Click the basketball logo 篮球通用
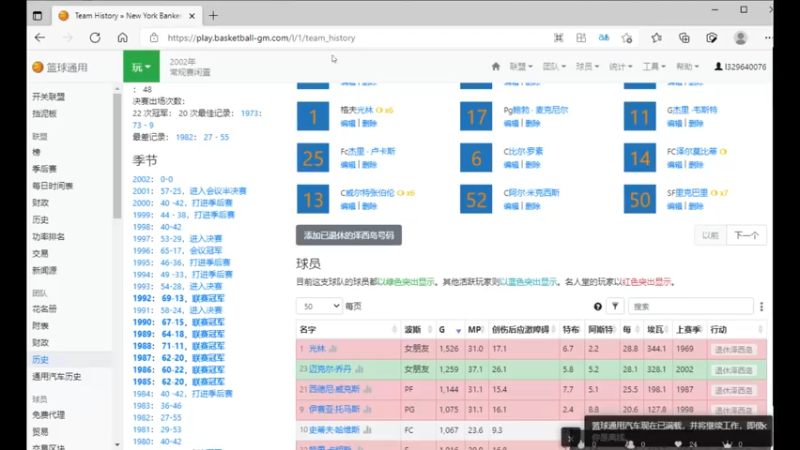Viewport: 800px width, 450px height. (x=60, y=67)
